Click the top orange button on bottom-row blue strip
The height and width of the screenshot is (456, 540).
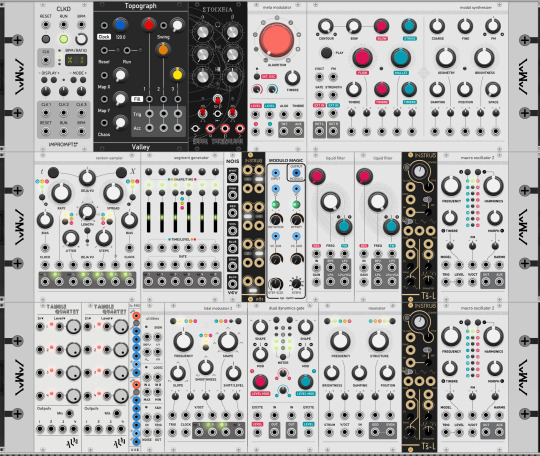[136, 315]
